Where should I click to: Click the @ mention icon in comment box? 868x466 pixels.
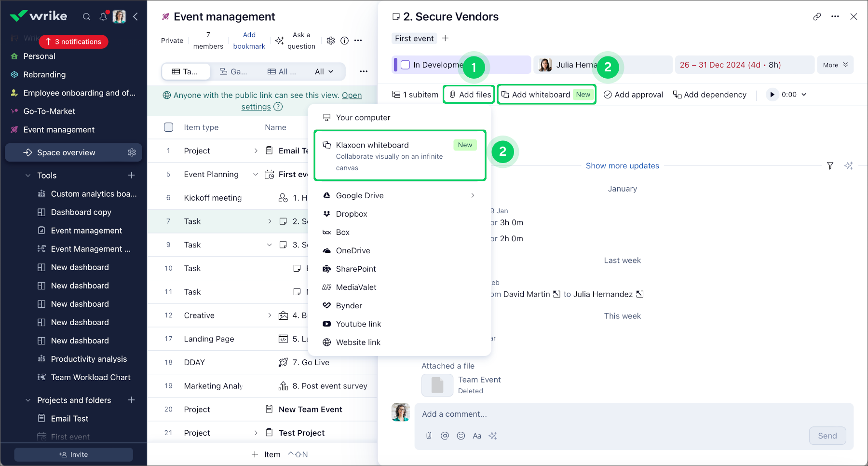pyautogui.click(x=445, y=436)
